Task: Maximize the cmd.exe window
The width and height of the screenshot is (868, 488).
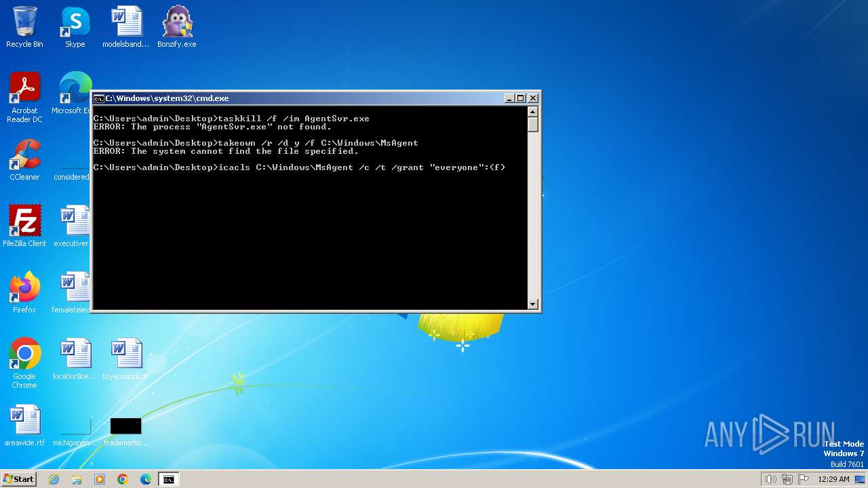Action: [521, 98]
